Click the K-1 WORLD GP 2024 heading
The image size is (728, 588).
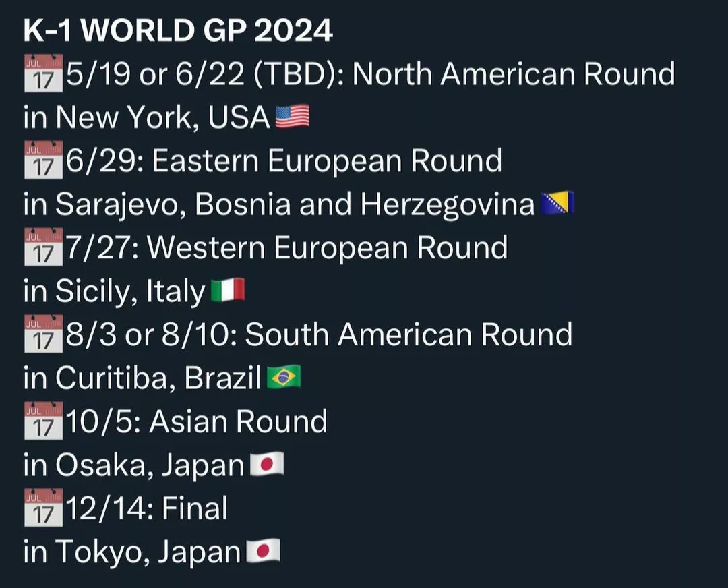178,31
